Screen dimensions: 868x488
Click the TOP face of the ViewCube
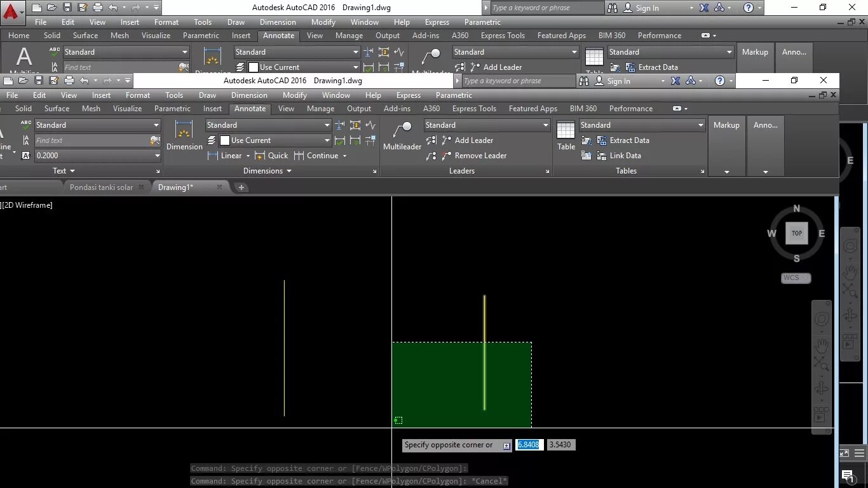797,233
